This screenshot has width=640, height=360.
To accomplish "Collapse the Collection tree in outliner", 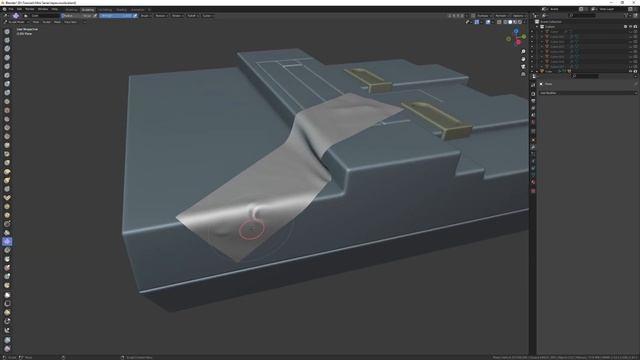I will tap(537, 27).
